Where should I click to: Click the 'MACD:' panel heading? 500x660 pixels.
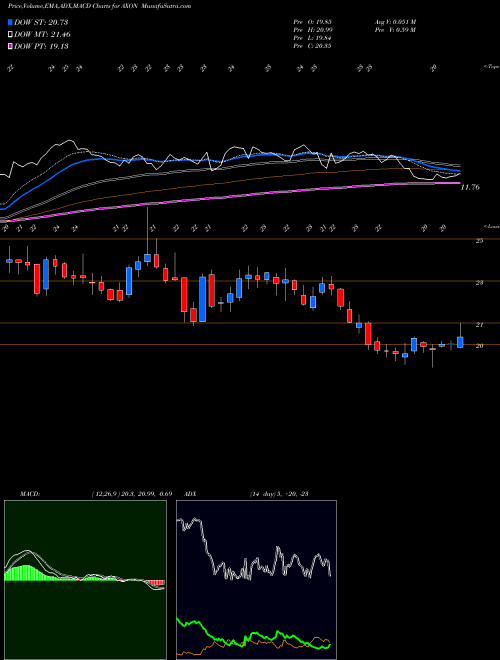tap(30, 494)
